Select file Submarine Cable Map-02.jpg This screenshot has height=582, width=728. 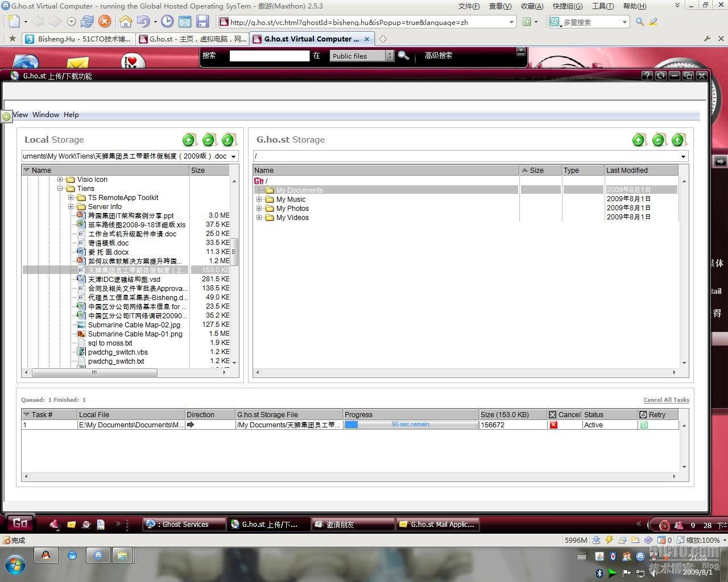pyautogui.click(x=134, y=325)
